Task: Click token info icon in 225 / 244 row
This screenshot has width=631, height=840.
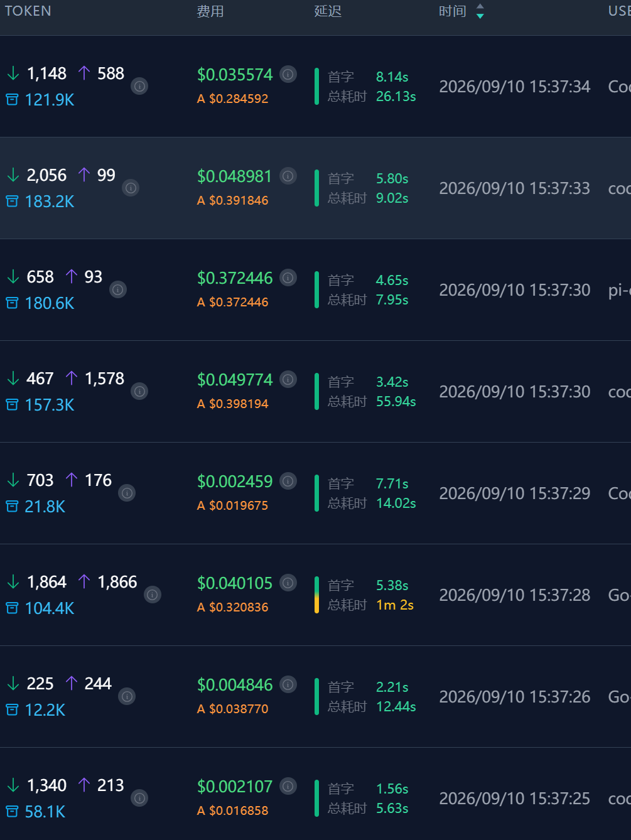Action: (127, 696)
